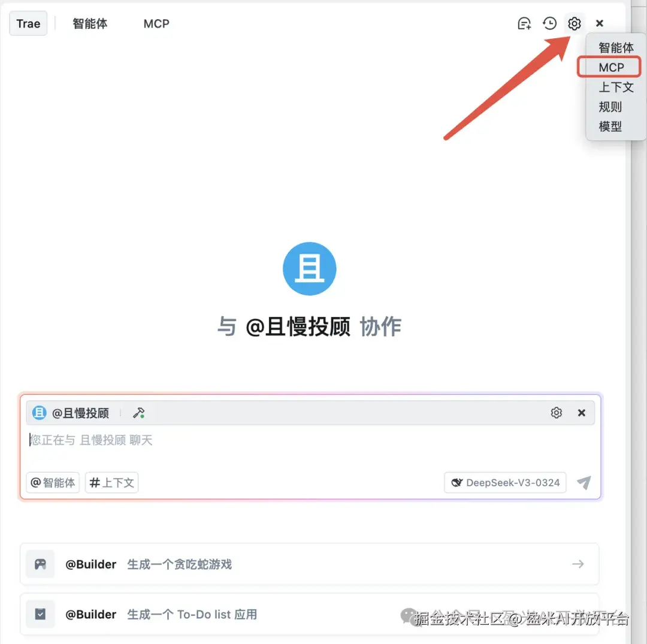
Task: Open the '生成一个贪吃蛇游戏' suggestion
Action: pos(180,563)
